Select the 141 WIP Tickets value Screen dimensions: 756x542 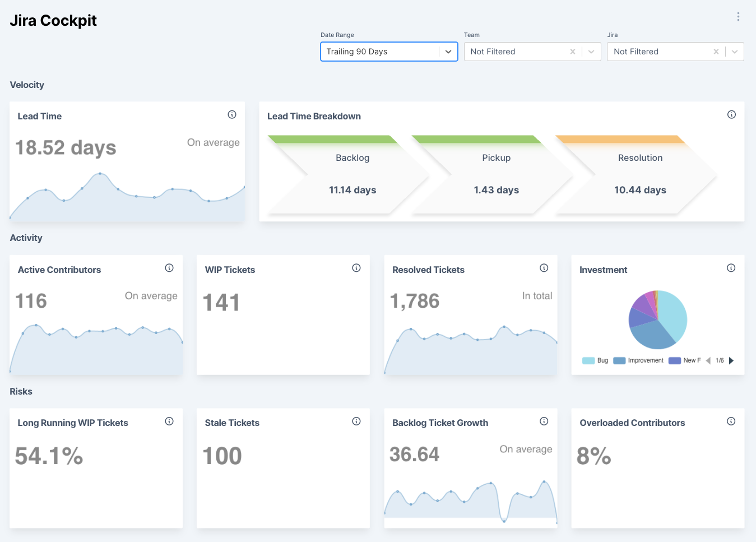221,303
